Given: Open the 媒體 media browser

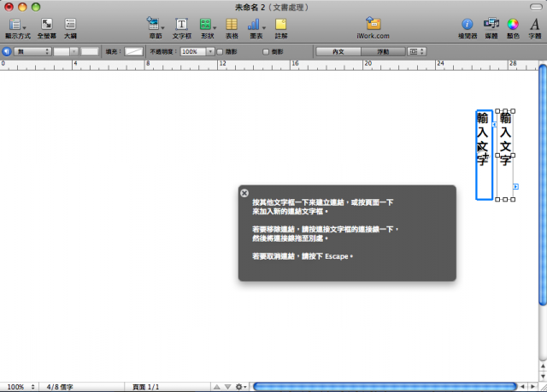Looking at the screenshot, I should click(x=491, y=24).
